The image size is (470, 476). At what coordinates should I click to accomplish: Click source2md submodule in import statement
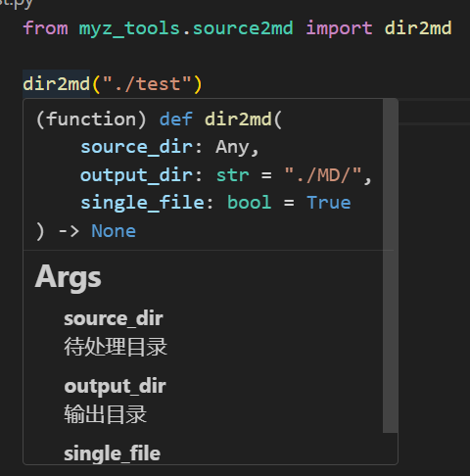tap(243, 28)
